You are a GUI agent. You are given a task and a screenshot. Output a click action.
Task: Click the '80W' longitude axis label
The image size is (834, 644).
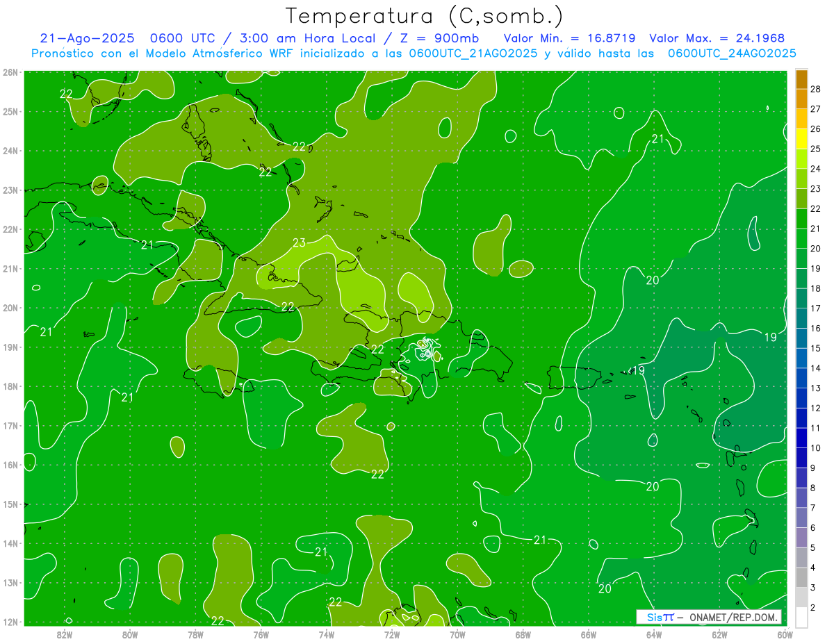click(130, 634)
